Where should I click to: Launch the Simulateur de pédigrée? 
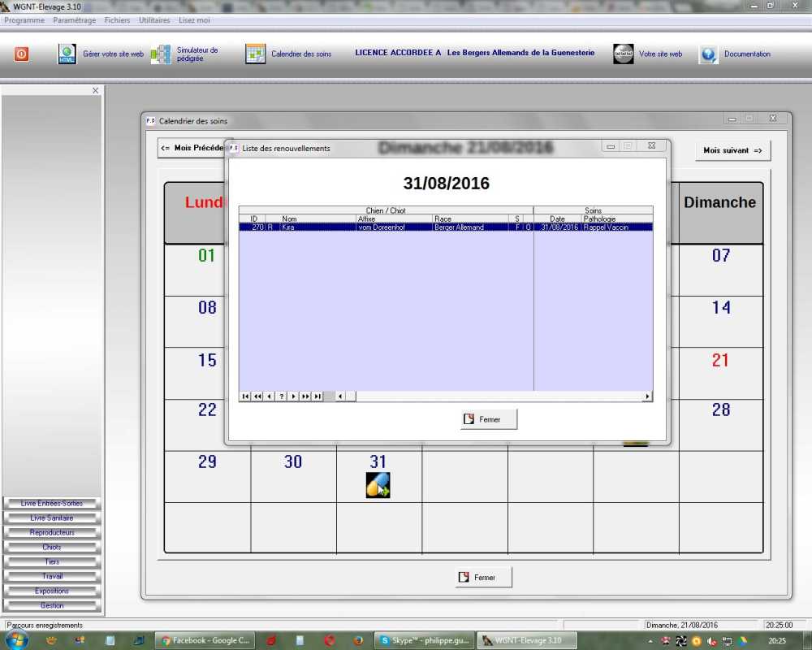(x=161, y=54)
